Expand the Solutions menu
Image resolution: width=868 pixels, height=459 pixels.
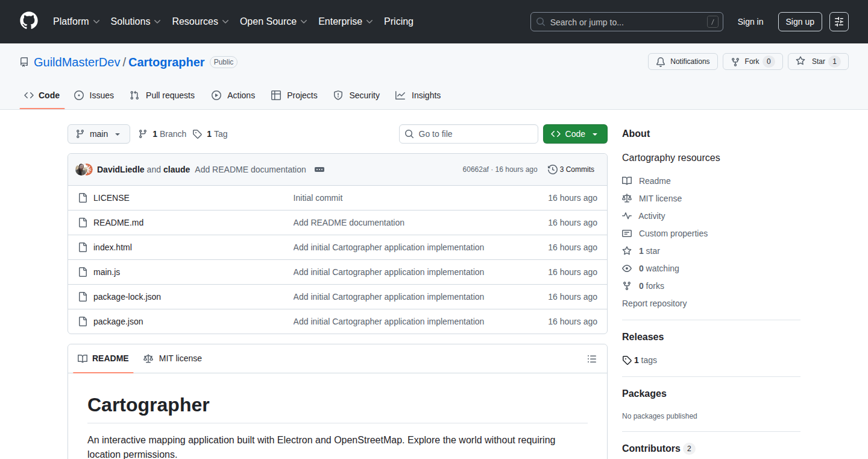(x=136, y=22)
